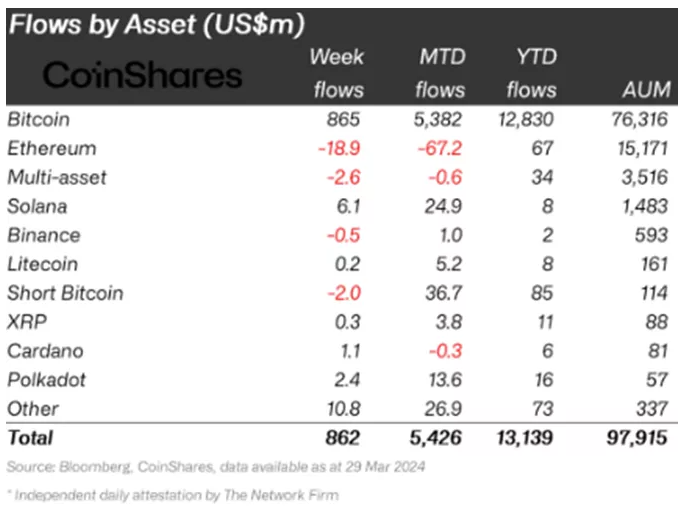Select the Short Bitcoin row label
Viewport: 681px width, 510px height.
tap(65, 293)
